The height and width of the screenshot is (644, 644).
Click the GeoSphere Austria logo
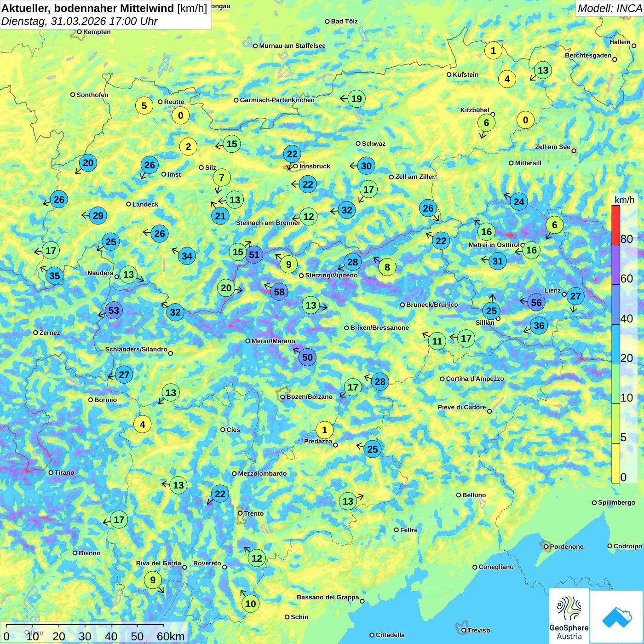coord(569,615)
